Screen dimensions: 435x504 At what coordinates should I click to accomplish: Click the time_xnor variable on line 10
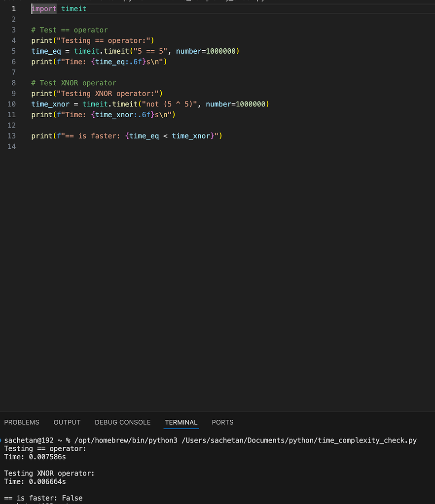click(50, 104)
